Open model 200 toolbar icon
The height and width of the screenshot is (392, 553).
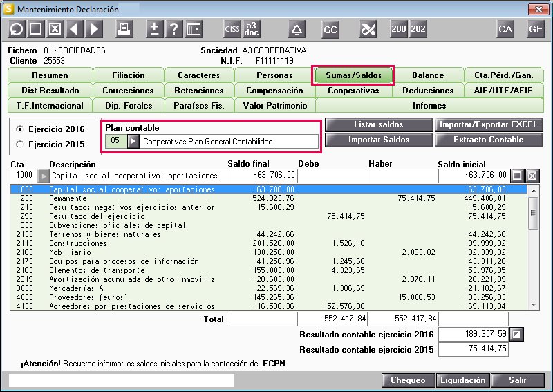click(399, 29)
